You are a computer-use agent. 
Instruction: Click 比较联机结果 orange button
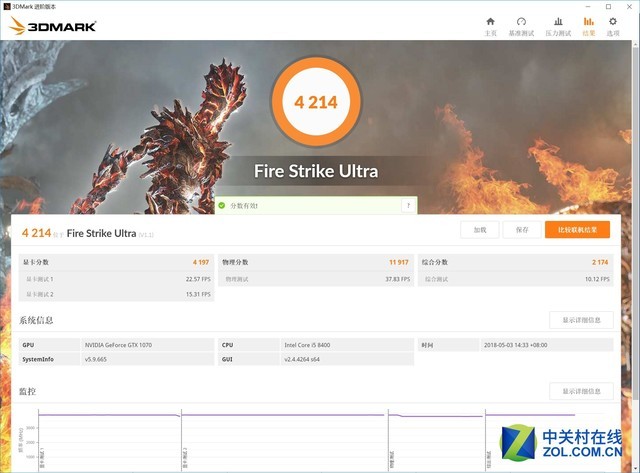pyautogui.click(x=578, y=230)
